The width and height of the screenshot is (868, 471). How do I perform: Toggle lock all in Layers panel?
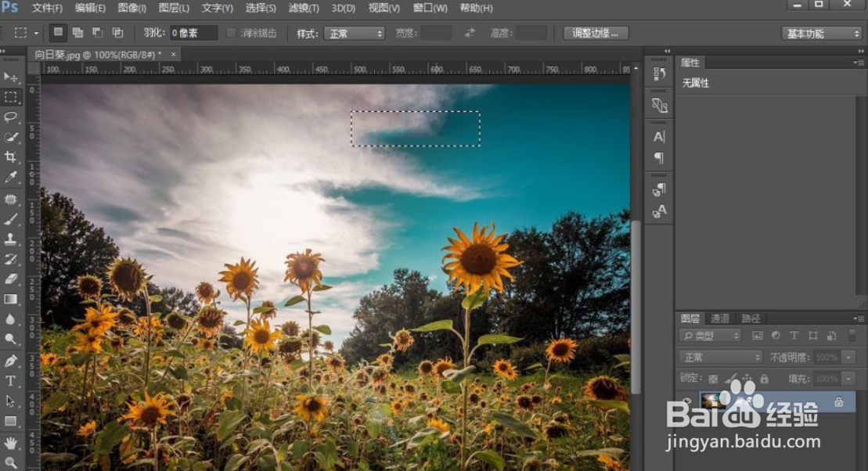765,379
